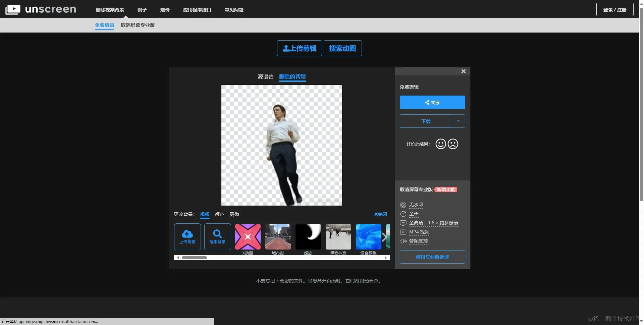Switch to the 免费剪辑 tab
Viewport: 644px width, 325px height.
(104, 25)
